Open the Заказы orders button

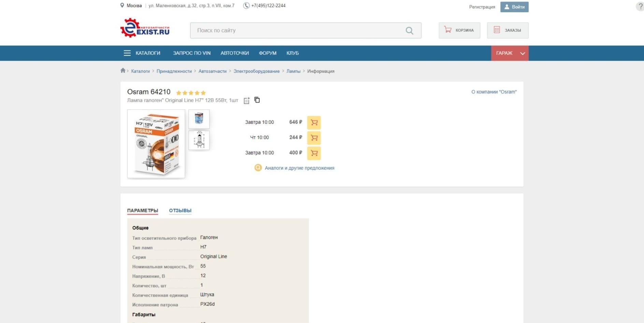(508, 30)
